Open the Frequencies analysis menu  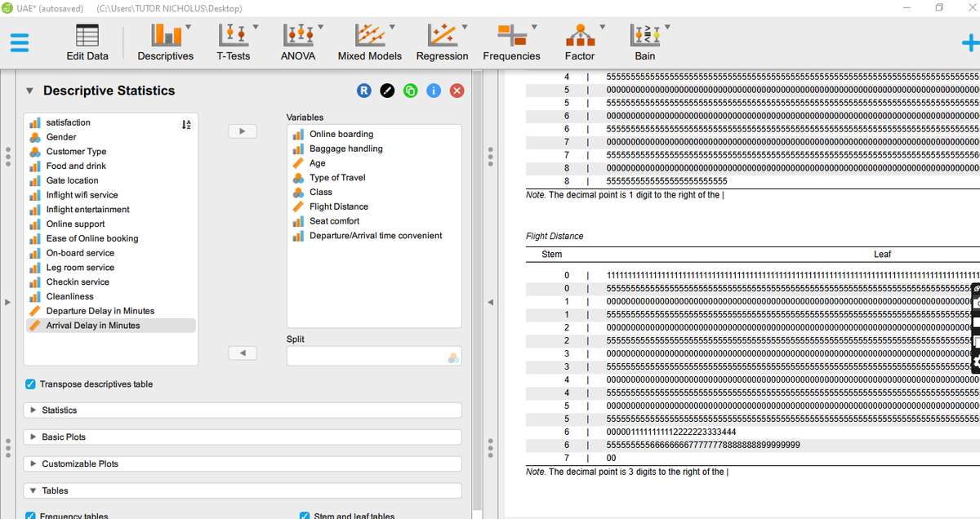[511, 42]
